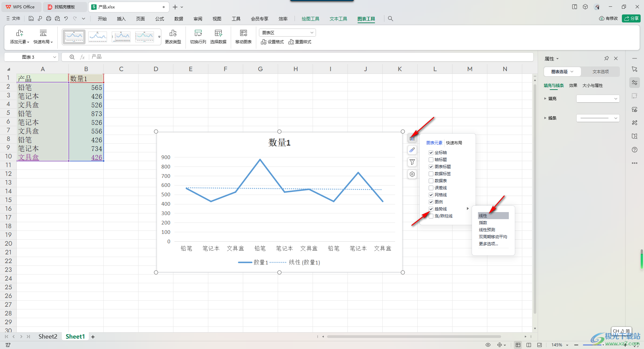Open the line style dropdown

[x=598, y=118]
